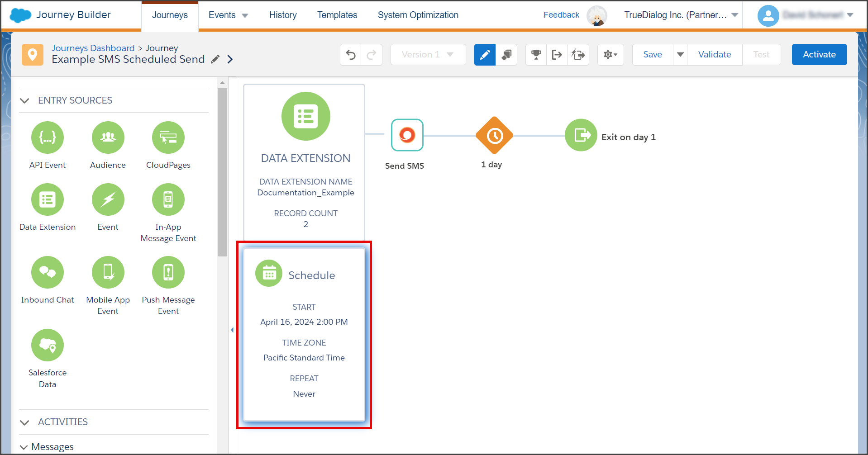Click the Send SMS activity icon
The image size is (868, 455).
407,135
